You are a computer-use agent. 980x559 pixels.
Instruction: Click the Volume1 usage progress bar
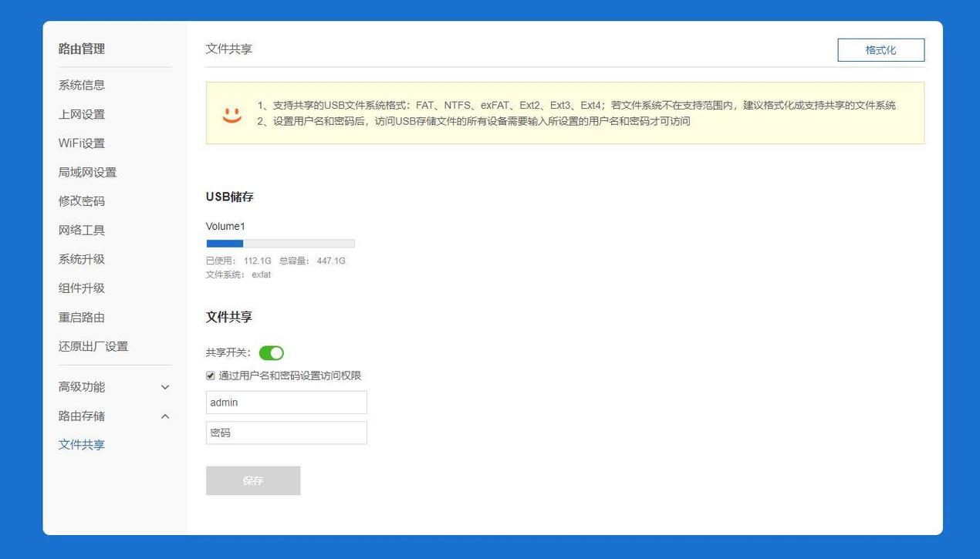pos(280,243)
